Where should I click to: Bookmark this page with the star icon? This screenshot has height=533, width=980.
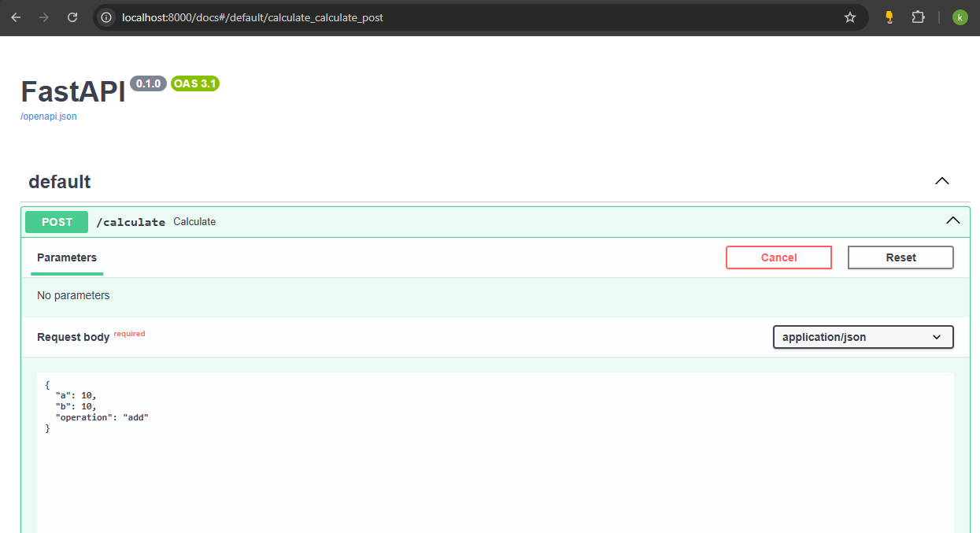point(850,17)
